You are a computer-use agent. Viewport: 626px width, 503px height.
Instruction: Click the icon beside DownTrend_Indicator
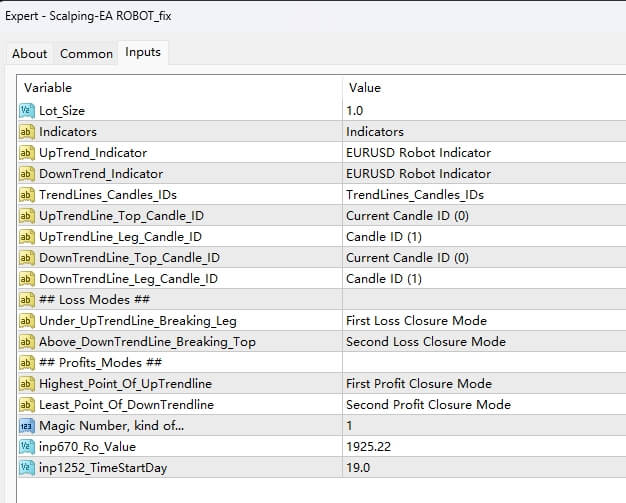27,173
